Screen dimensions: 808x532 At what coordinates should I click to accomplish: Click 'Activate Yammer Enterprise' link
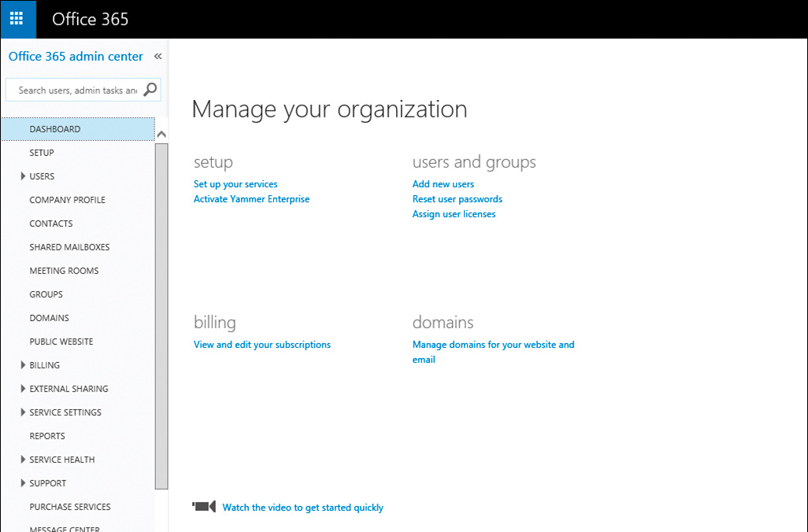(251, 199)
